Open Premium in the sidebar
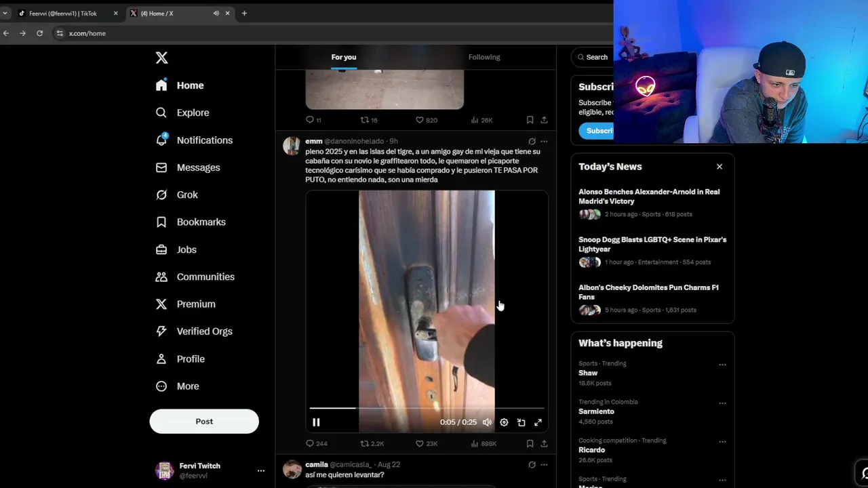The height and width of the screenshot is (488, 868). click(x=186, y=304)
